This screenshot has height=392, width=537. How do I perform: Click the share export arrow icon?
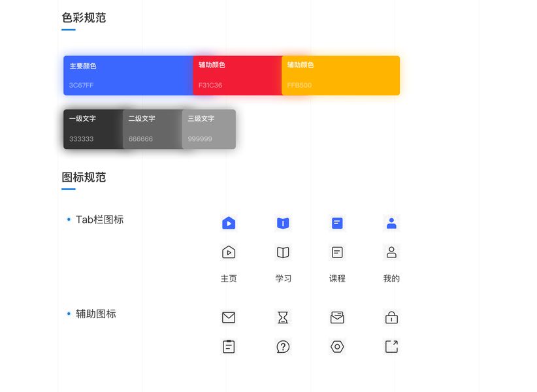[x=391, y=346]
